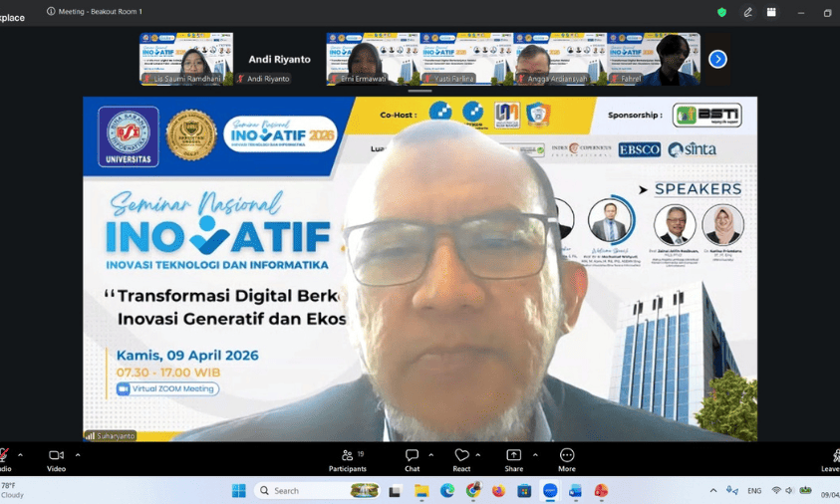Toggle the Video camera on or off
The height and width of the screenshot is (504, 840).
pyautogui.click(x=56, y=459)
